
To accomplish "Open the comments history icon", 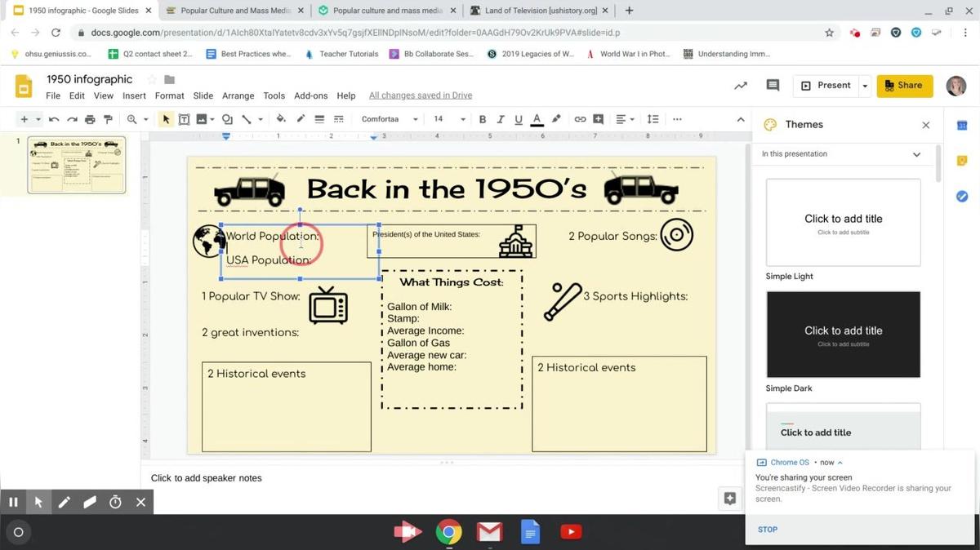I will [x=773, y=85].
